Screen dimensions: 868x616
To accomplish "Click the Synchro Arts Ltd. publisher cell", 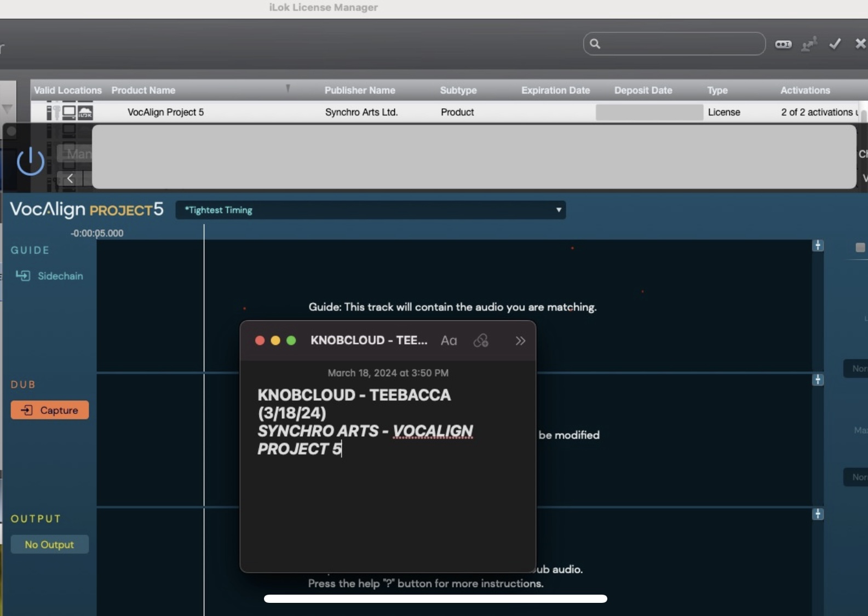I will coord(361,112).
